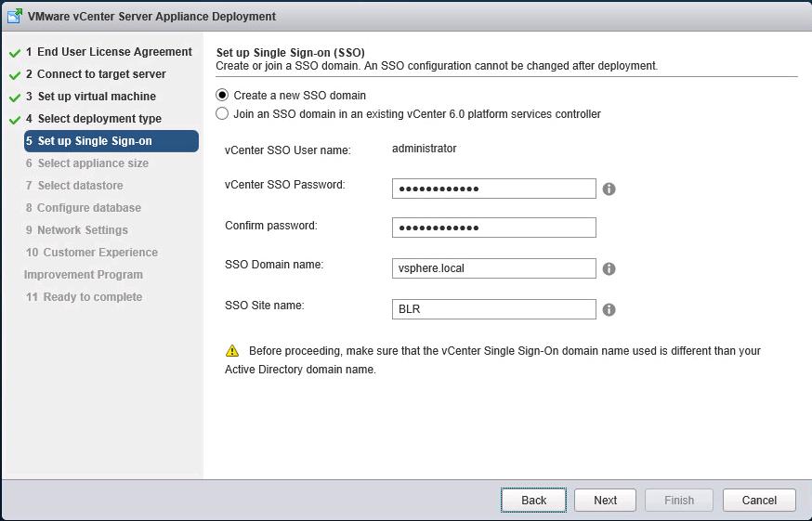Viewport: 812px width, 521px height.
Task: Click info icon next to SSO Site name
Action: pyautogui.click(x=609, y=310)
